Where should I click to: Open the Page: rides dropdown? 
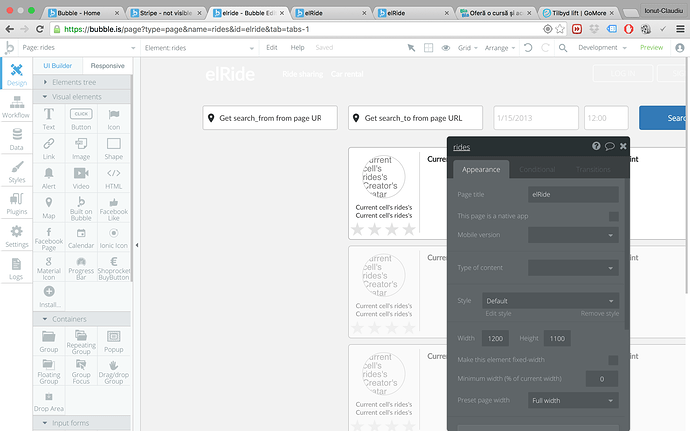(x=78, y=48)
